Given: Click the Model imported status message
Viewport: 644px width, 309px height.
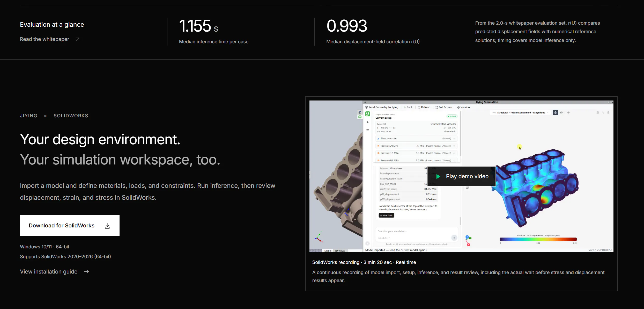Looking at the screenshot, I should click(396, 250).
